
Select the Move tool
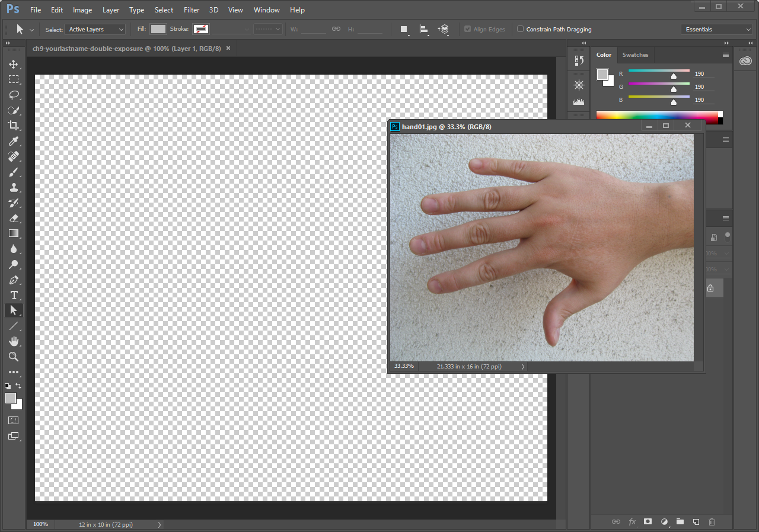13,64
